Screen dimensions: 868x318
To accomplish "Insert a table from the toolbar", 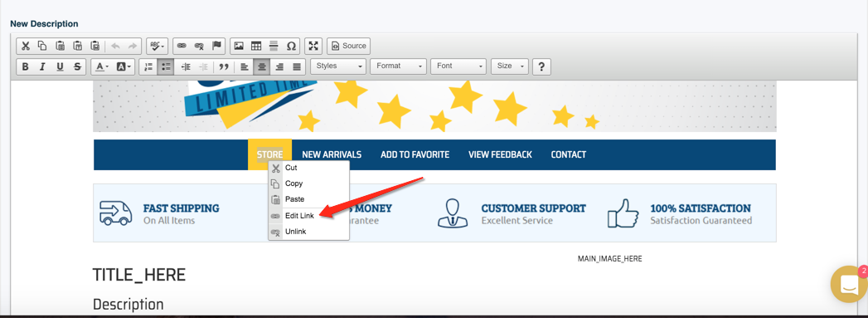I will pyautogui.click(x=256, y=46).
